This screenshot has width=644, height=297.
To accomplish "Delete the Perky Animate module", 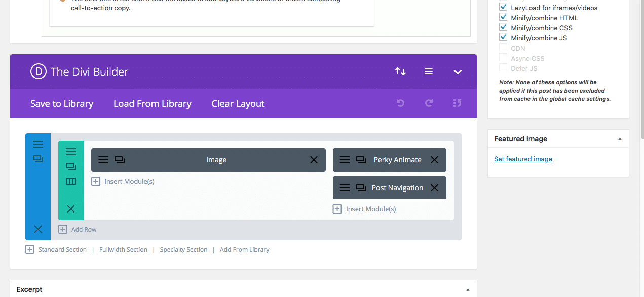I will [x=434, y=160].
